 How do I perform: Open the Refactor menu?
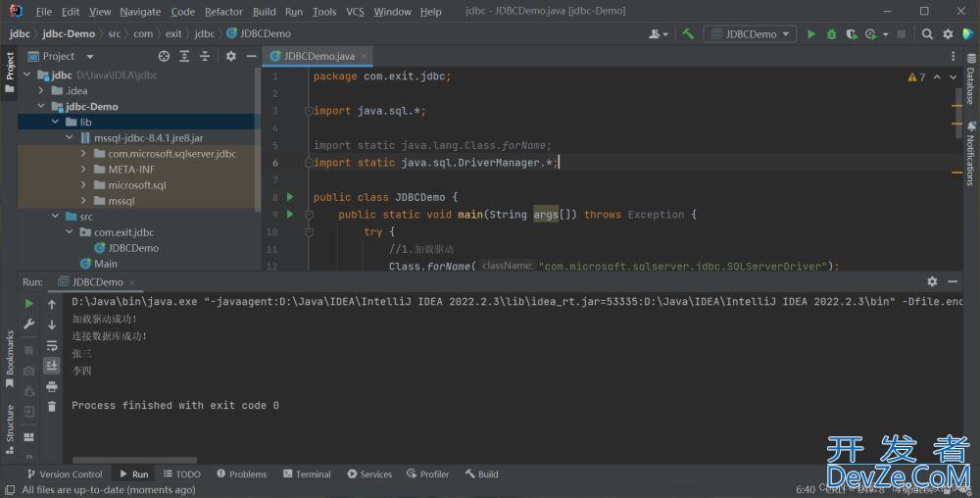[223, 11]
